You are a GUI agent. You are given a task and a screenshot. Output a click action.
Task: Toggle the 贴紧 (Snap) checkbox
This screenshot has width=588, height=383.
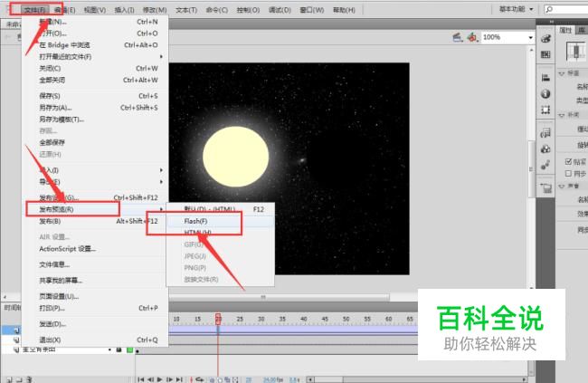[568, 161]
